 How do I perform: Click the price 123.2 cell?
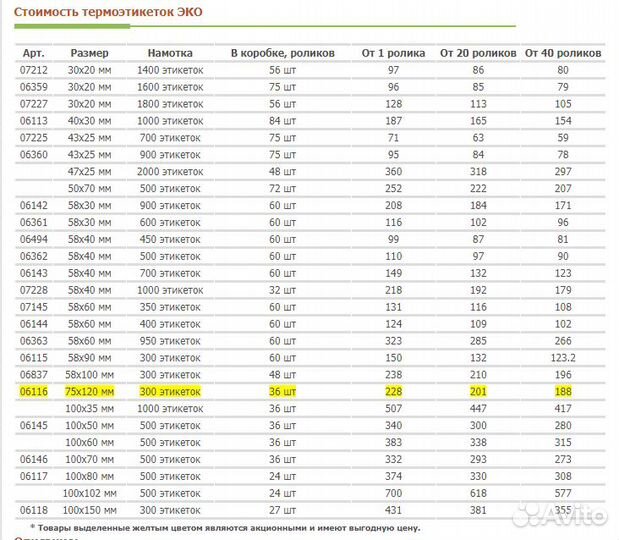click(x=563, y=358)
